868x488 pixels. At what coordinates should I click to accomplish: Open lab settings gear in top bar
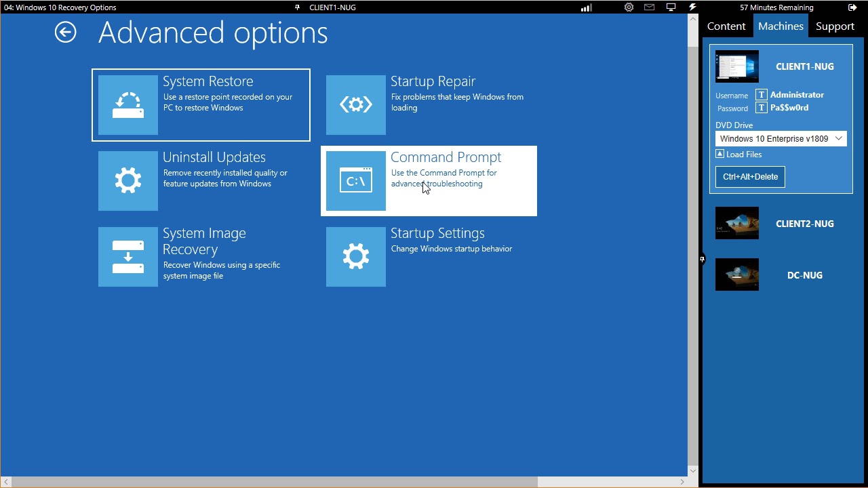click(x=629, y=7)
